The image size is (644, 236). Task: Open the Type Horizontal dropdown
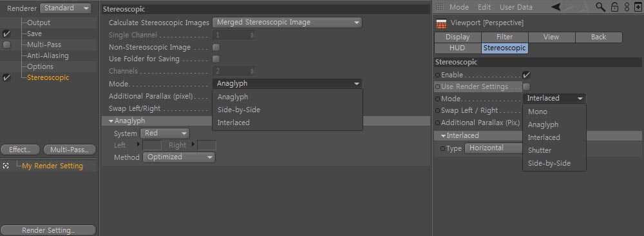pos(494,148)
